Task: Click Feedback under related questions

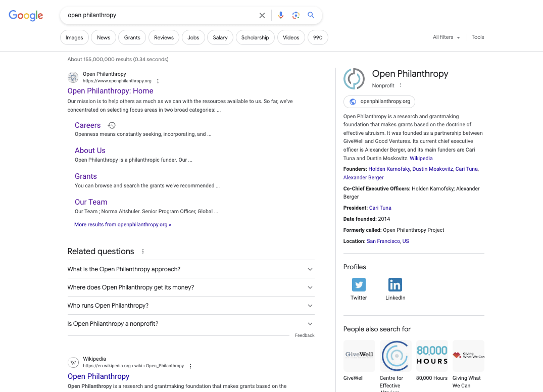Action: point(305,335)
